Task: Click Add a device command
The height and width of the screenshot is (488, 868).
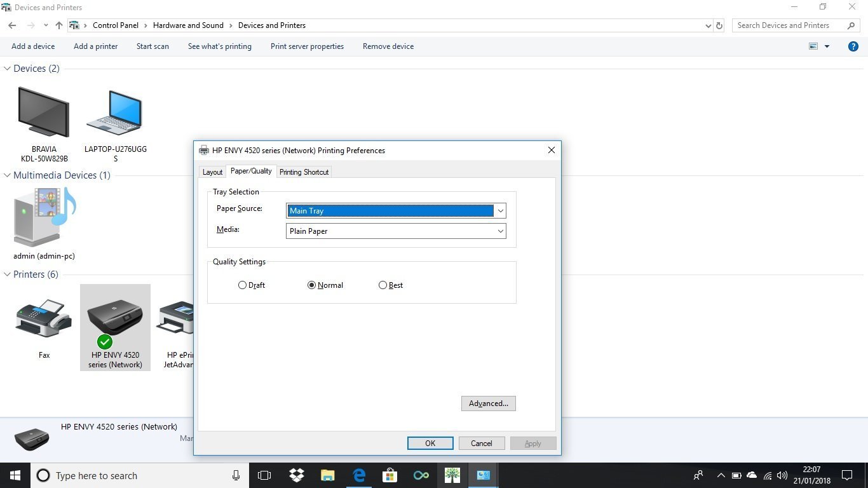Action: pyautogui.click(x=33, y=46)
